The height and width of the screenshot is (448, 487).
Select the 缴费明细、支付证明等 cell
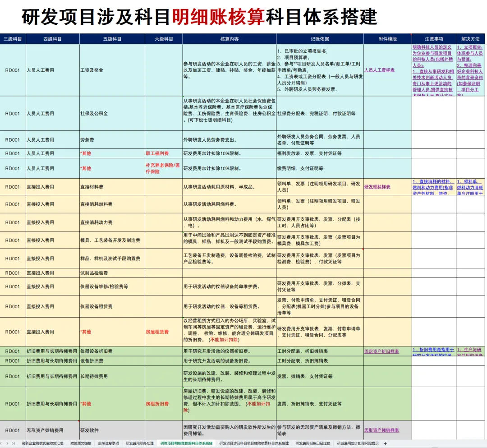point(320,168)
